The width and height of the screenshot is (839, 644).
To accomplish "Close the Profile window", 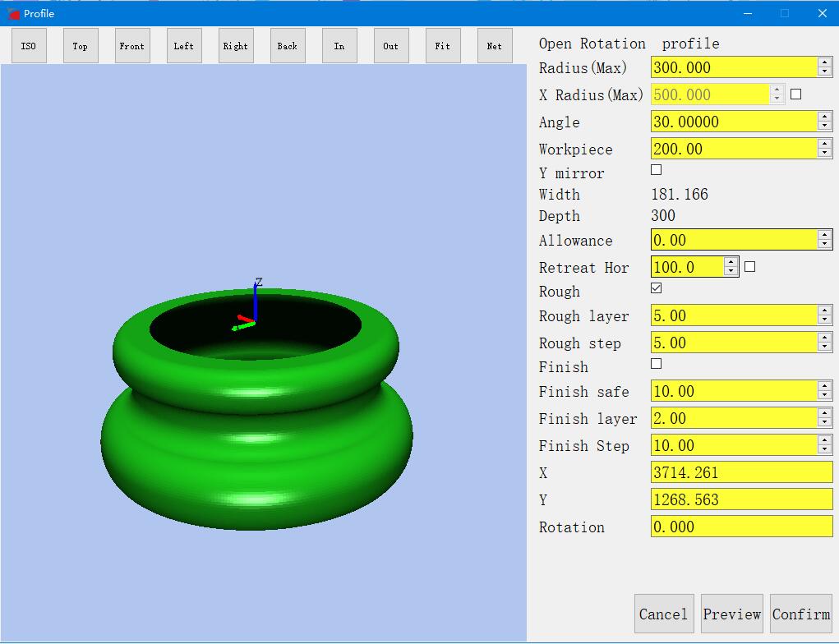I will [x=823, y=13].
